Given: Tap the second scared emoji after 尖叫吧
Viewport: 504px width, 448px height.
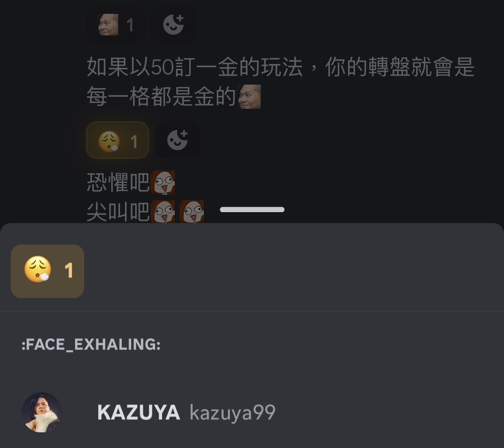Looking at the screenshot, I should point(192,211).
